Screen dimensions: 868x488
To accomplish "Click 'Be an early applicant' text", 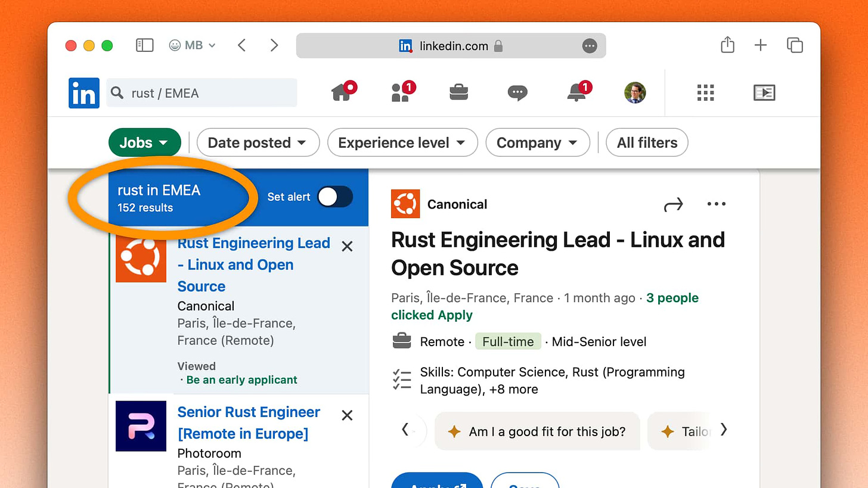I will pyautogui.click(x=241, y=380).
